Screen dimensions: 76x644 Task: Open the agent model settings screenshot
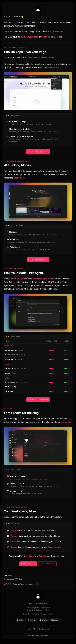point(38,313)
